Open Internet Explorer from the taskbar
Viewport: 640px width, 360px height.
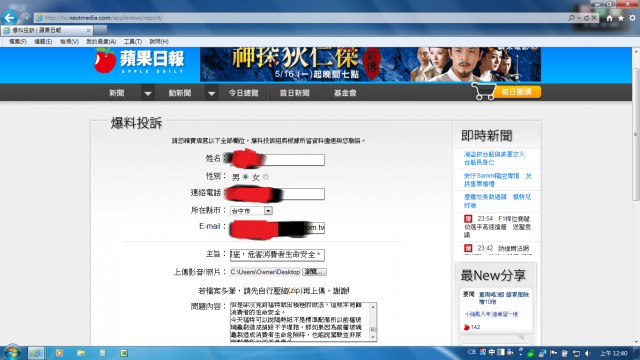tap(36, 353)
